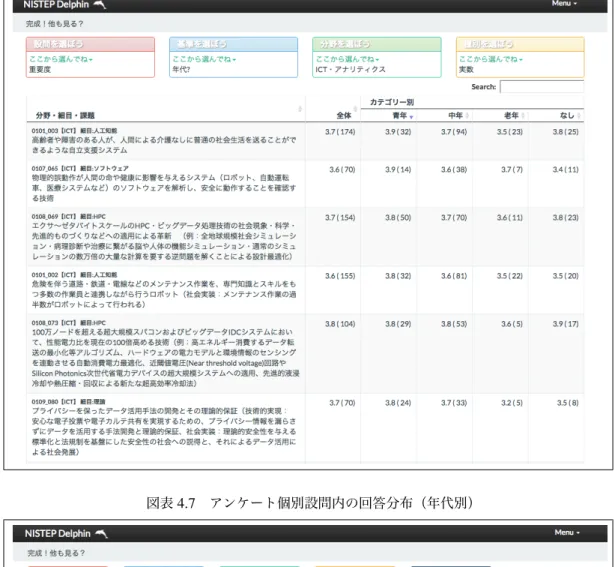Screen dimensions: 615x567
Task: Open the Menu dropdown in the upper Delphin window
Action: coord(564,4)
